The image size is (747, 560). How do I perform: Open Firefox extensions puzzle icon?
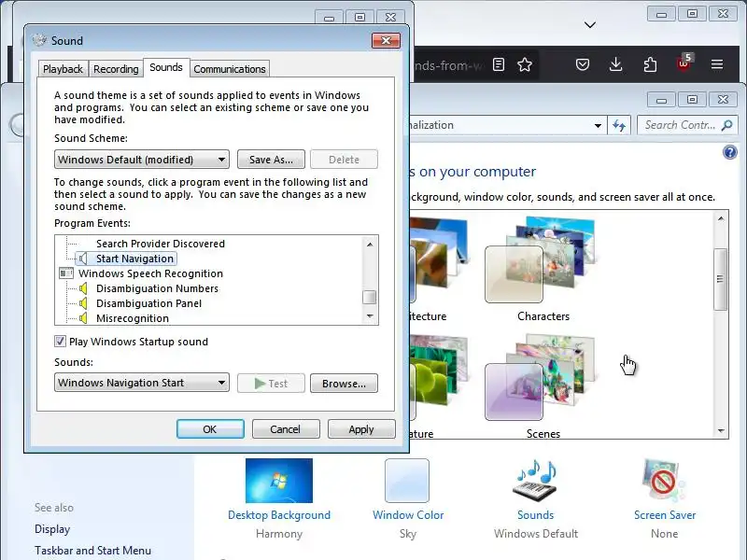pyautogui.click(x=650, y=64)
